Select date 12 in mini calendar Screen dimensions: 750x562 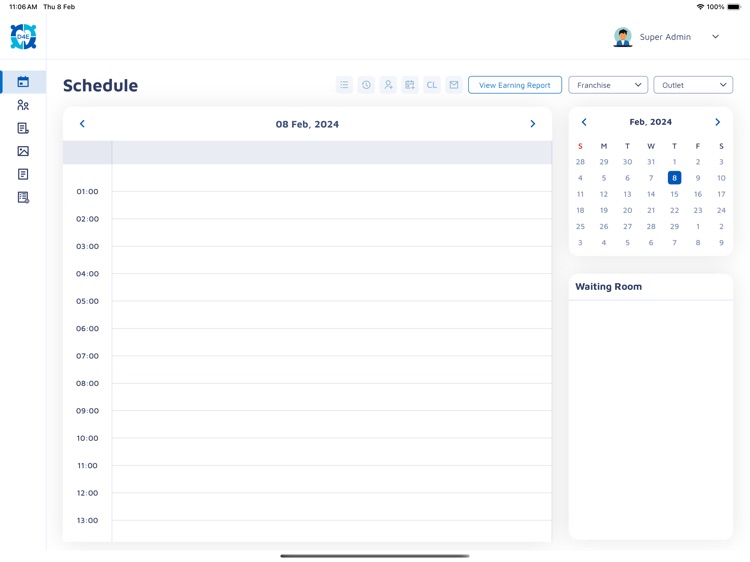pos(604,194)
